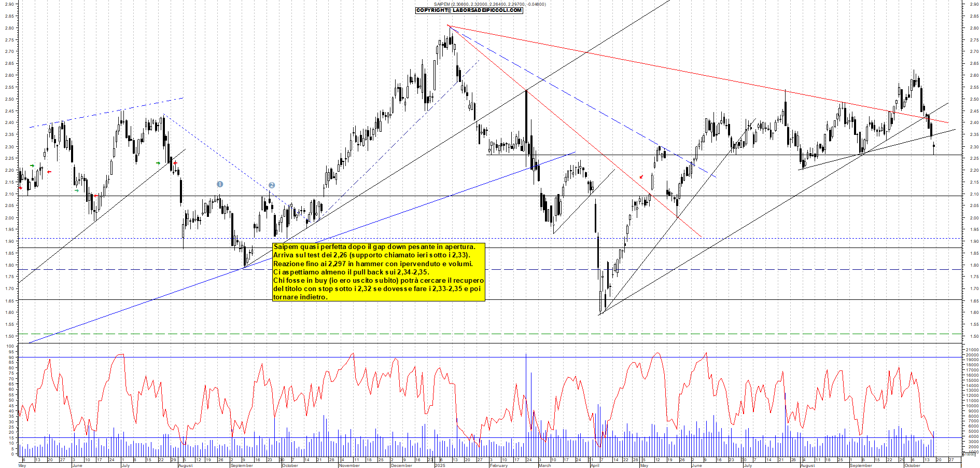Select the red arrow near May 2025 candles
The image size is (980, 468).
pyautogui.click(x=641, y=177)
